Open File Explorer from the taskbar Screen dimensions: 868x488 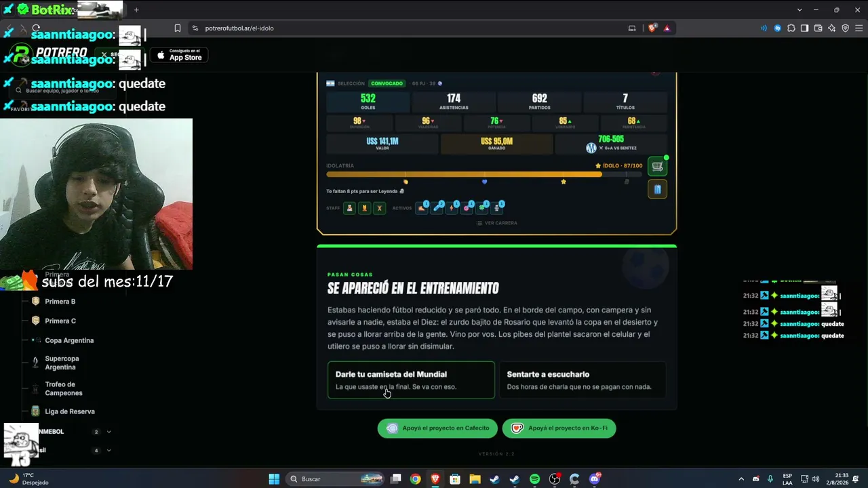click(x=475, y=479)
